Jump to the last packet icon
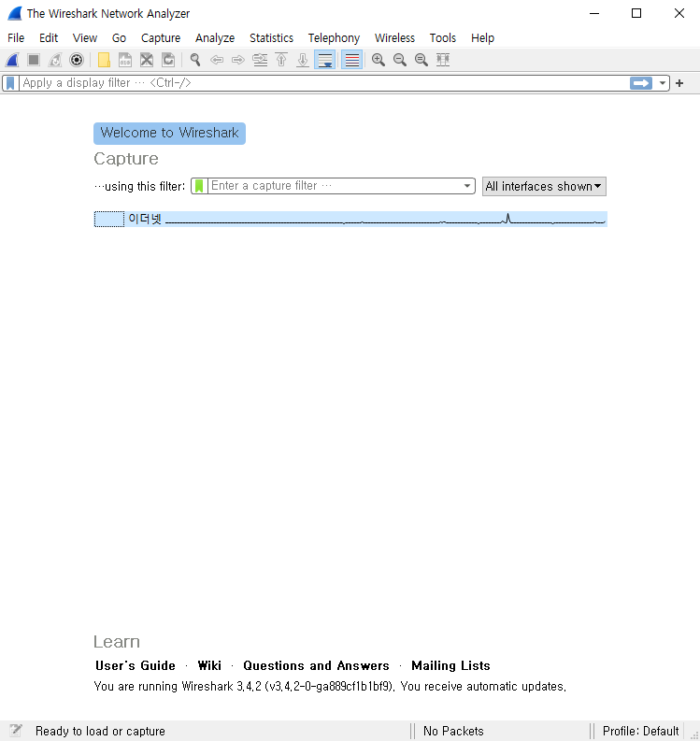Screen dimensions: 700x741 303,60
